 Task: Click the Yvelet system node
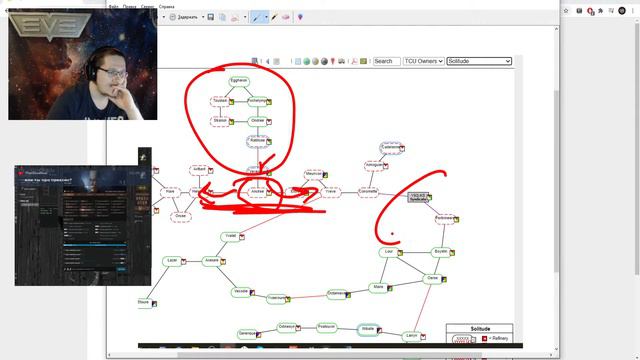[x=231, y=236]
